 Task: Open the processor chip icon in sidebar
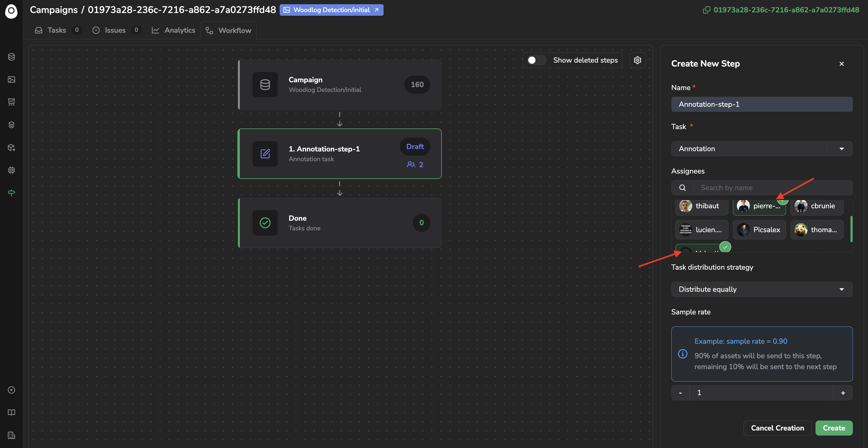[11, 170]
